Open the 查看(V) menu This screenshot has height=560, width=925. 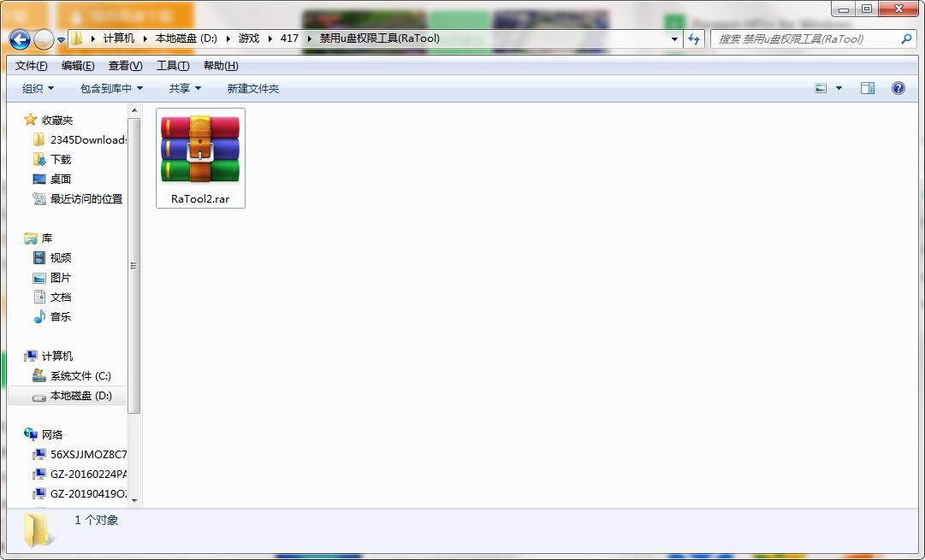pyautogui.click(x=125, y=66)
